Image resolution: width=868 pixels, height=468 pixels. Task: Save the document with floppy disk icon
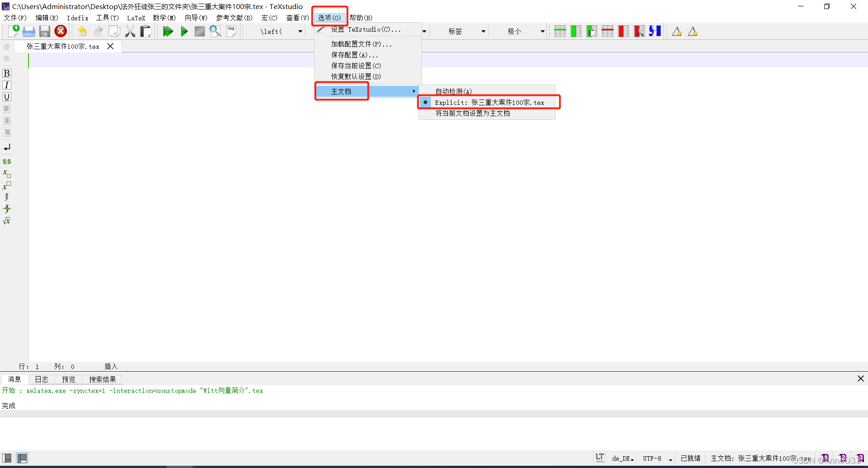44,31
